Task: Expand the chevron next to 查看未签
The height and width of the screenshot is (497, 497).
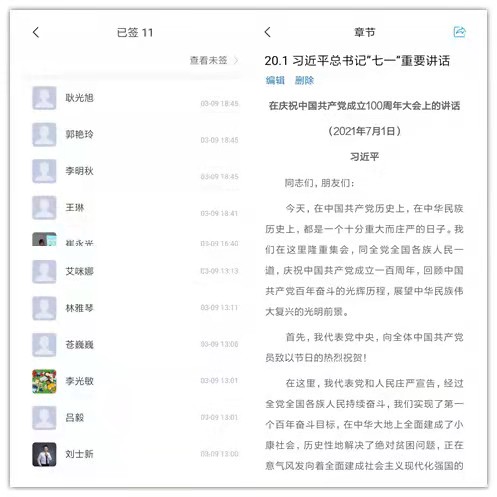Action: point(236,60)
